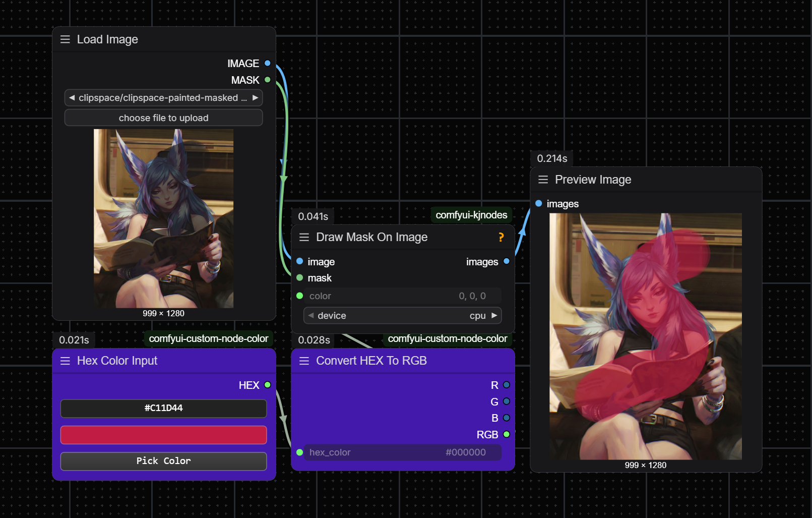The image size is (812, 518).
Task: Open the Draw Mask On Image node menu icon
Action: coord(304,237)
